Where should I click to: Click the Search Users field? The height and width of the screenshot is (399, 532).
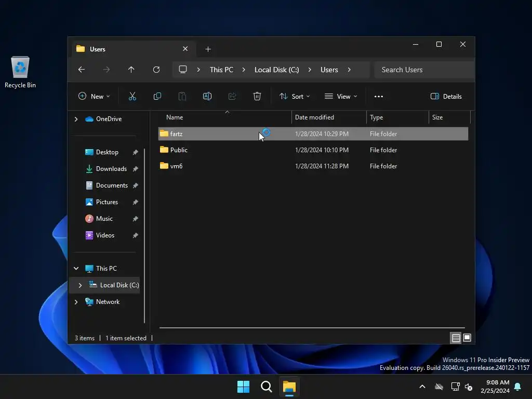click(424, 70)
